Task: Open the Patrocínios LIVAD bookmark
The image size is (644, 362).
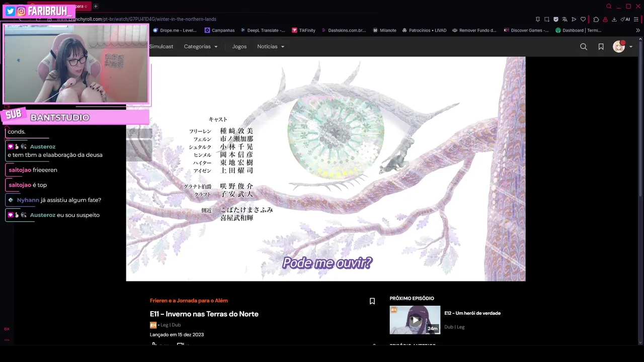Action: tap(424, 30)
